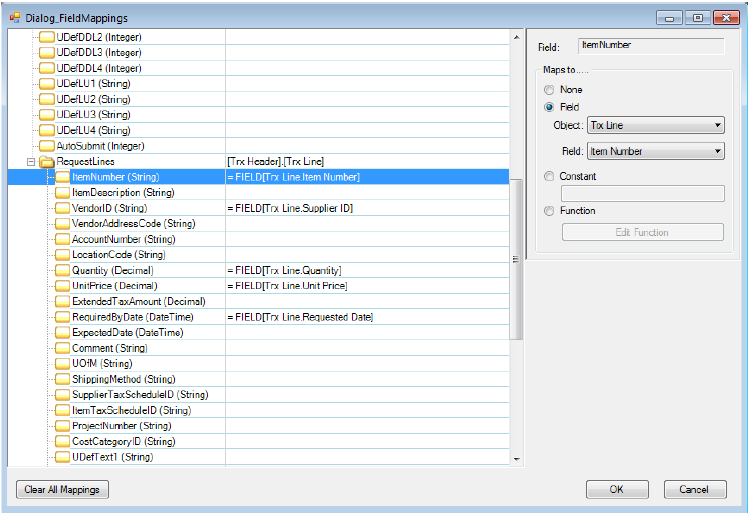The width and height of the screenshot is (748, 515).
Task: Click the folder icon beside RequestLines
Action: (46, 161)
